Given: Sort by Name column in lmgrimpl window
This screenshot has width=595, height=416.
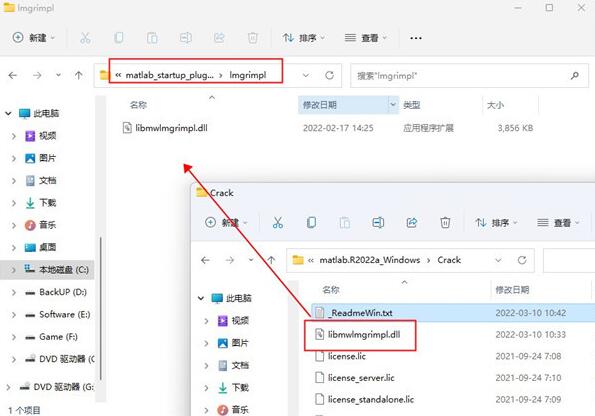Looking at the screenshot, I should point(138,105).
